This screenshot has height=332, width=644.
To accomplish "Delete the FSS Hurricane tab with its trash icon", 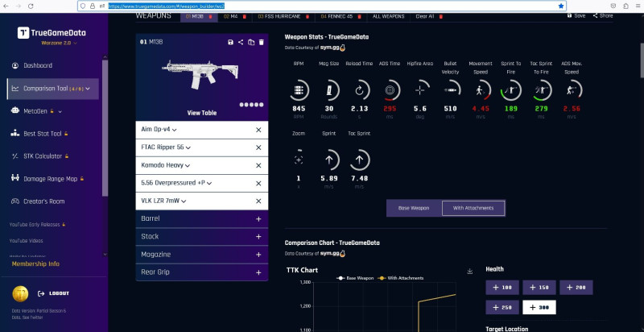I will (x=308, y=16).
